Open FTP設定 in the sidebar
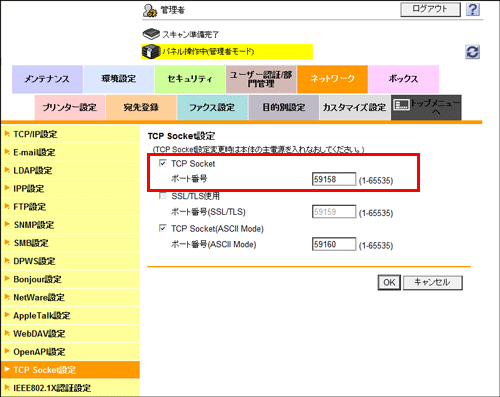This screenshot has width=500, height=397. click(70, 207)
